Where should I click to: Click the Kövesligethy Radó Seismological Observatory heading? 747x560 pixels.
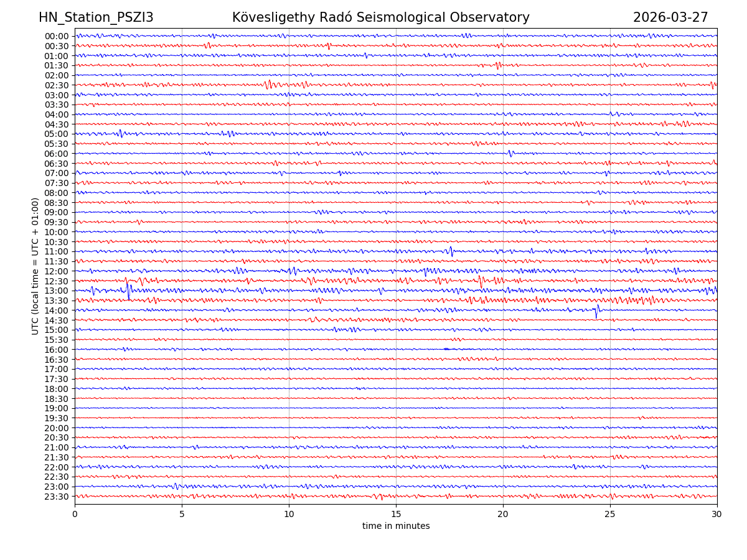click(380, 18)
